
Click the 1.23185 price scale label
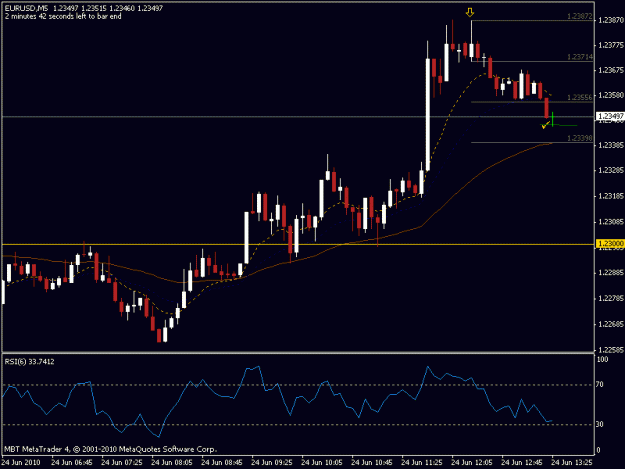click(611, 196)
